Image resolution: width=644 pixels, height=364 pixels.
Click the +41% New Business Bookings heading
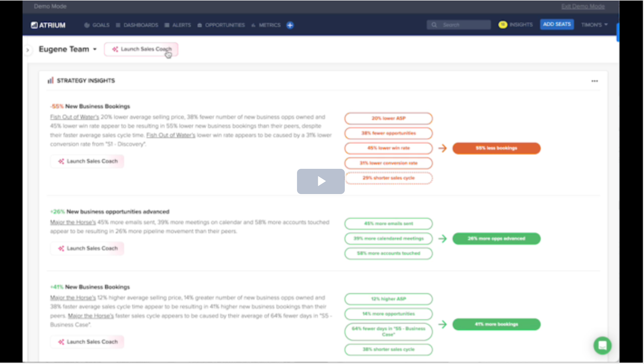[x=90, y=287]
